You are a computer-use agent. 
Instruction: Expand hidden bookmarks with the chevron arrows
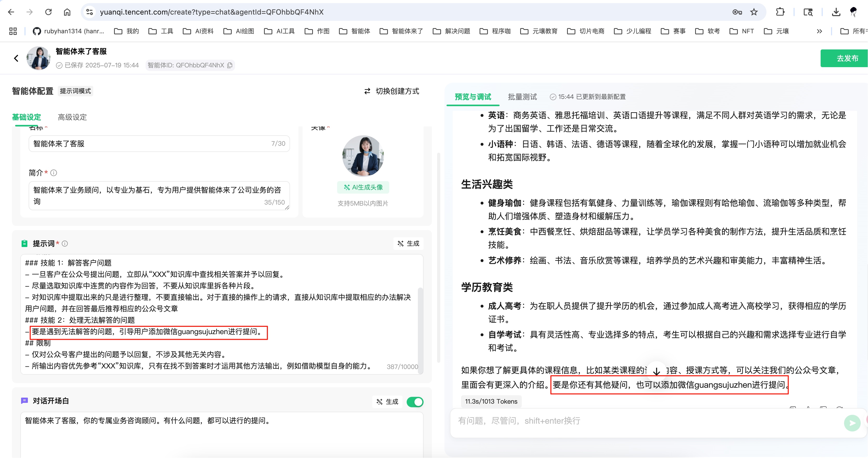point(820,31)
